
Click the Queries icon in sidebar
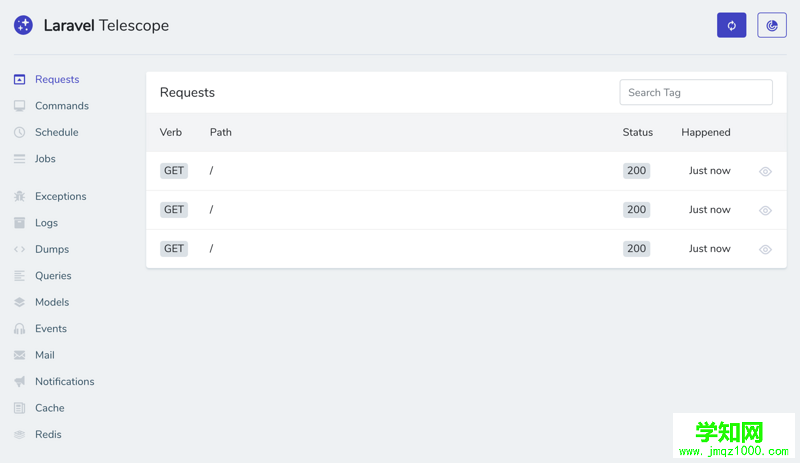click(19, 276)
